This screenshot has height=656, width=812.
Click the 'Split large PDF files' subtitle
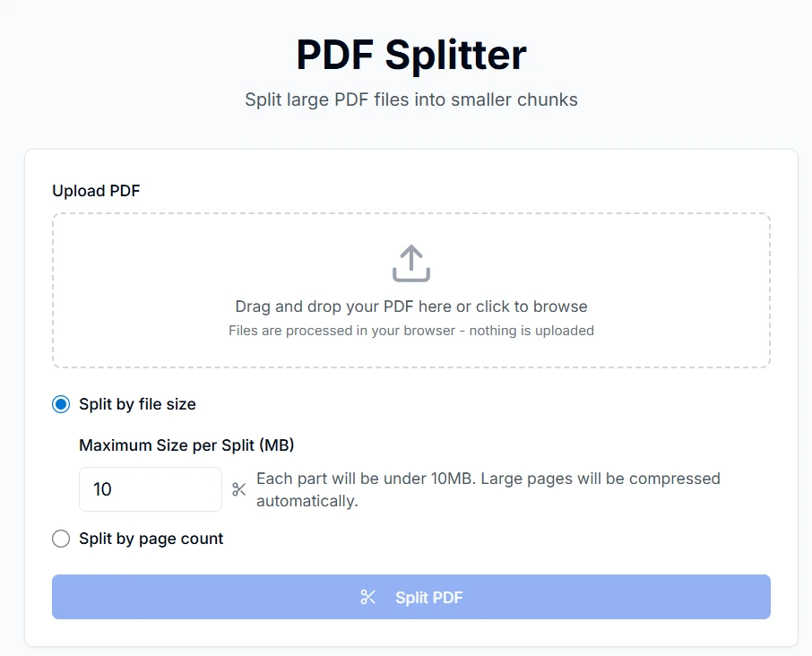point(410,99)
